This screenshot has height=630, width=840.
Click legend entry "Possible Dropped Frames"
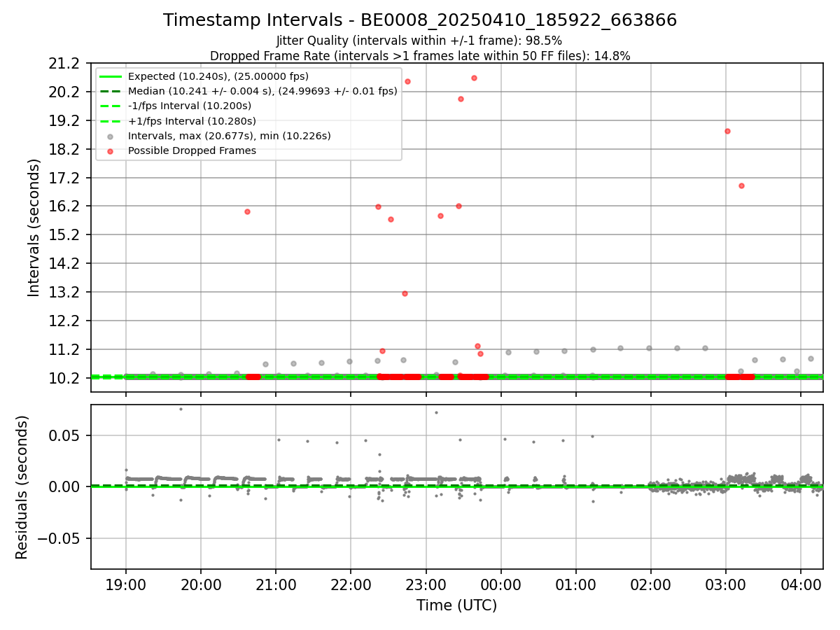pyautogui.click(x=192, y=150)
